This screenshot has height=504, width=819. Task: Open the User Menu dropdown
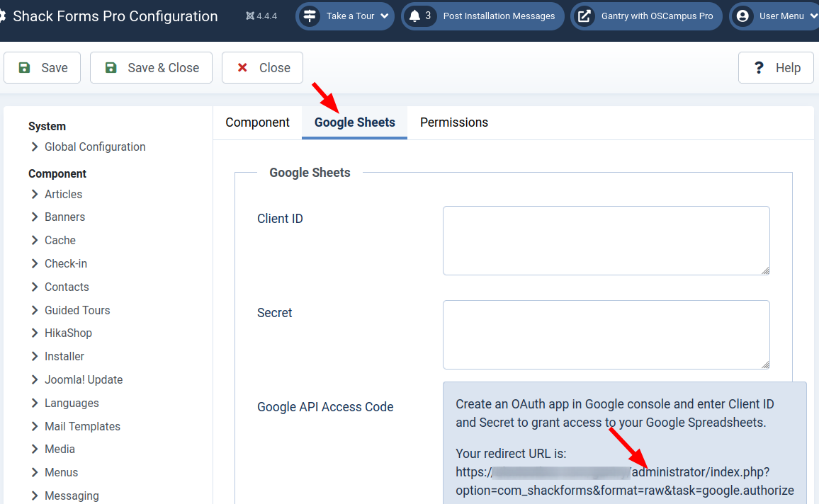click(776, 16)
